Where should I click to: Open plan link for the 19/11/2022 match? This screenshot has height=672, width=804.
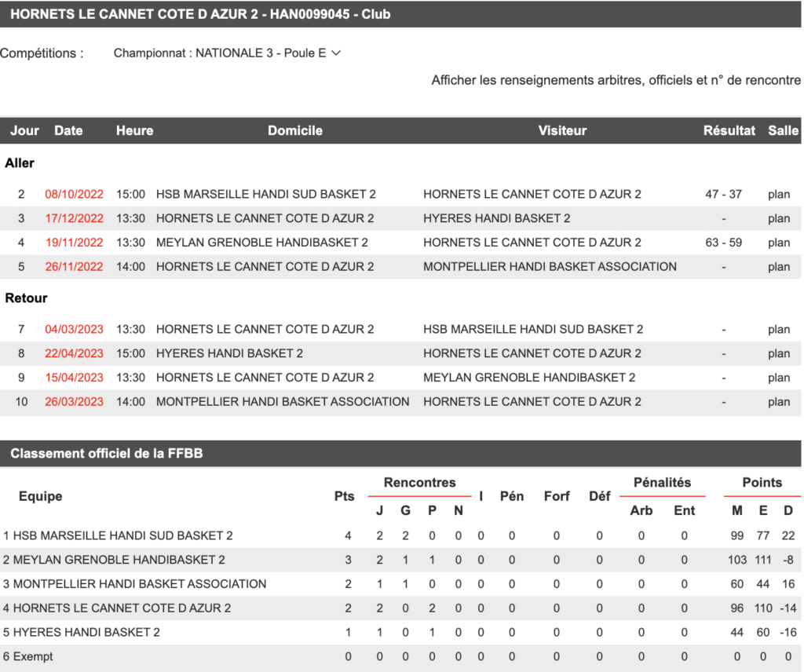[778, 243]
